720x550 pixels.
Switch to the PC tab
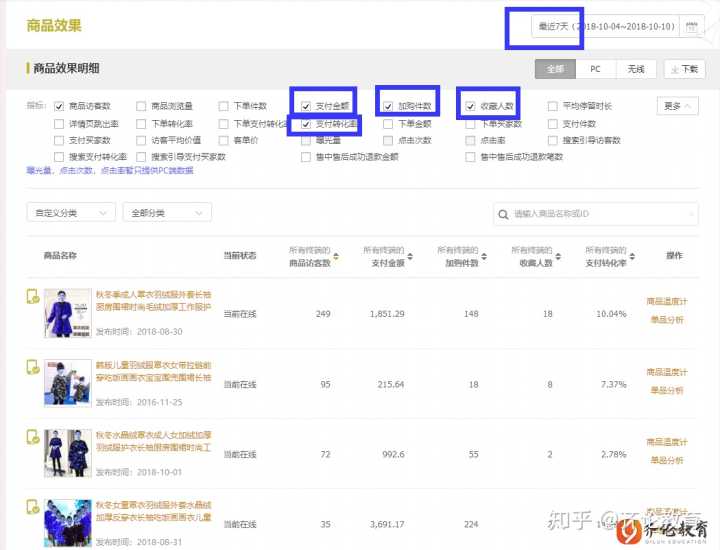[595, 69]
